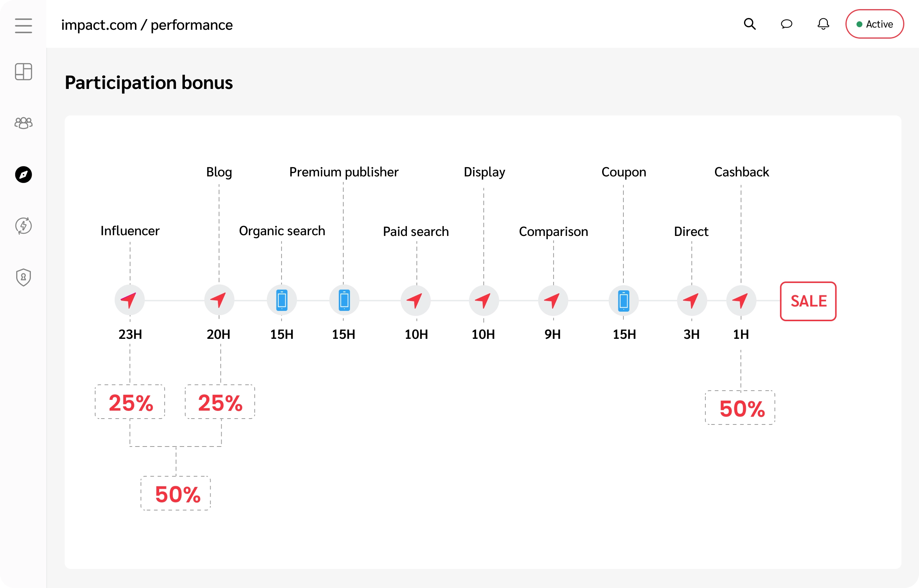
Task: Click the 25% box under Influencer
Action: (x=130, y=402)
